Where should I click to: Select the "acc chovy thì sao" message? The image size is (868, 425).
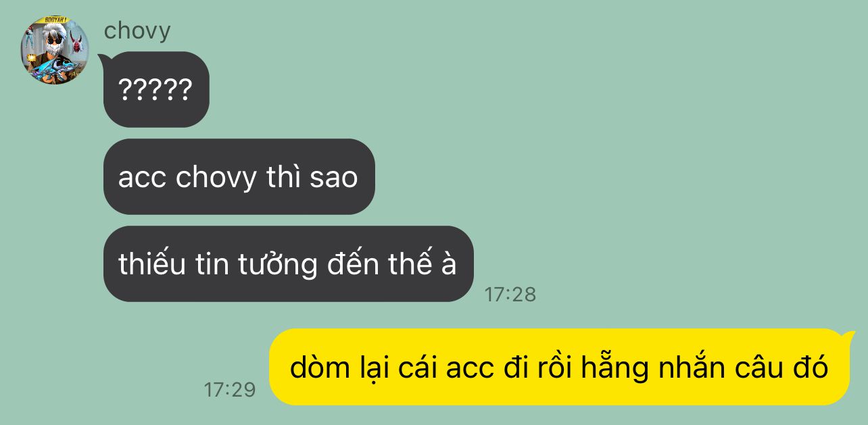coord(239,177)
